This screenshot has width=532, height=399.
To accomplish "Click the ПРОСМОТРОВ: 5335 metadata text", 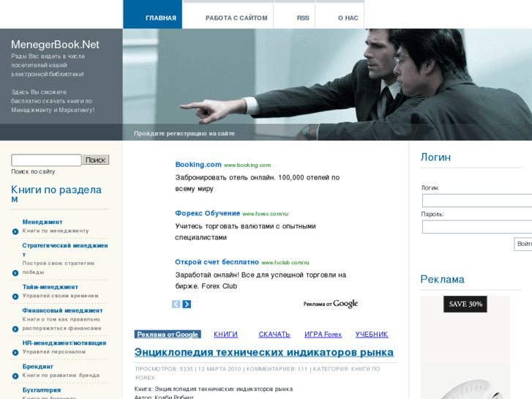I will tap(164, 369).
